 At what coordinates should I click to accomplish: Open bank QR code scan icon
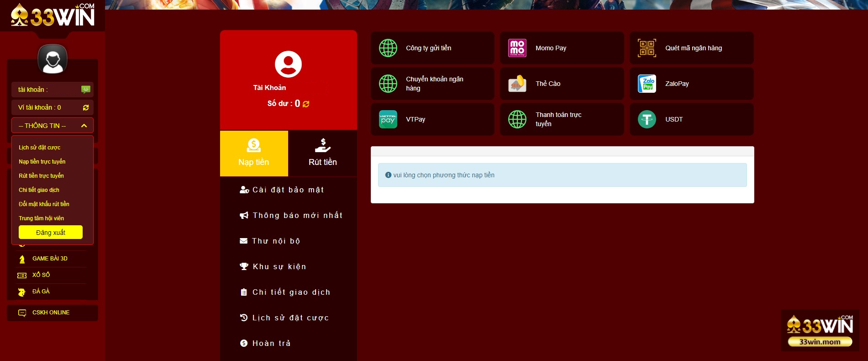(647, 48)
